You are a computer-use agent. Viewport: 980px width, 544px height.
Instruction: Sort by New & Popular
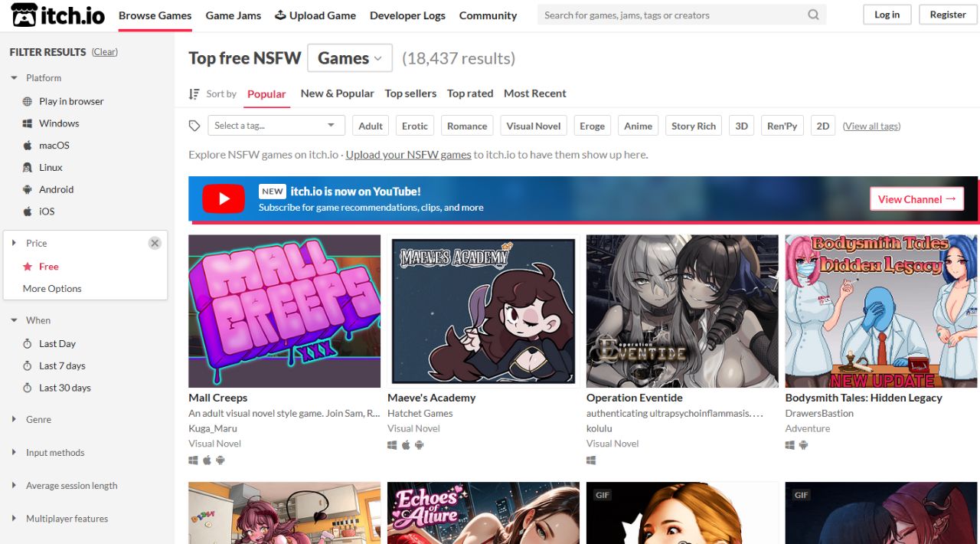pos(338,93)
